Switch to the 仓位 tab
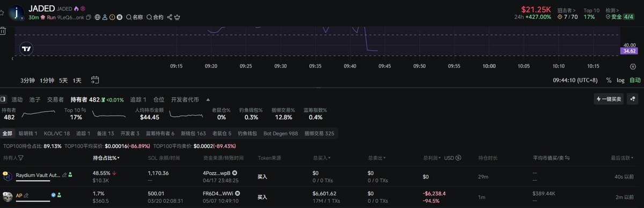 (159, 99)
